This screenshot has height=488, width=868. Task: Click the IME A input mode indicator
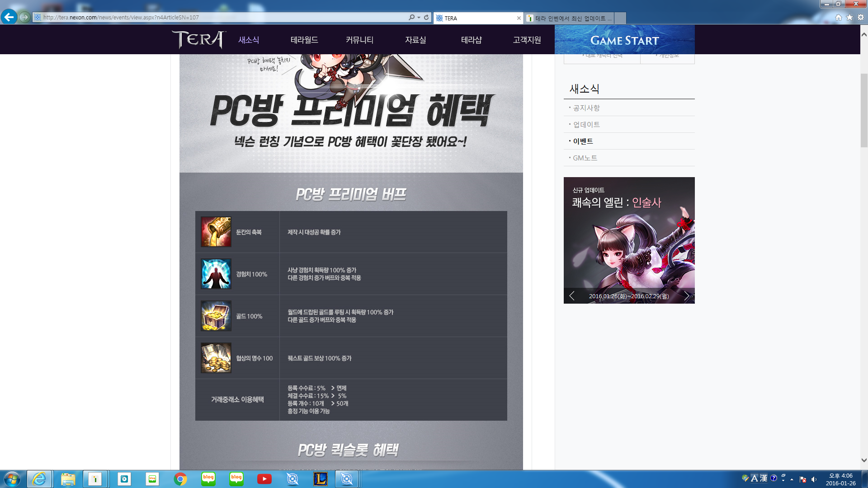tap(754, 479)
